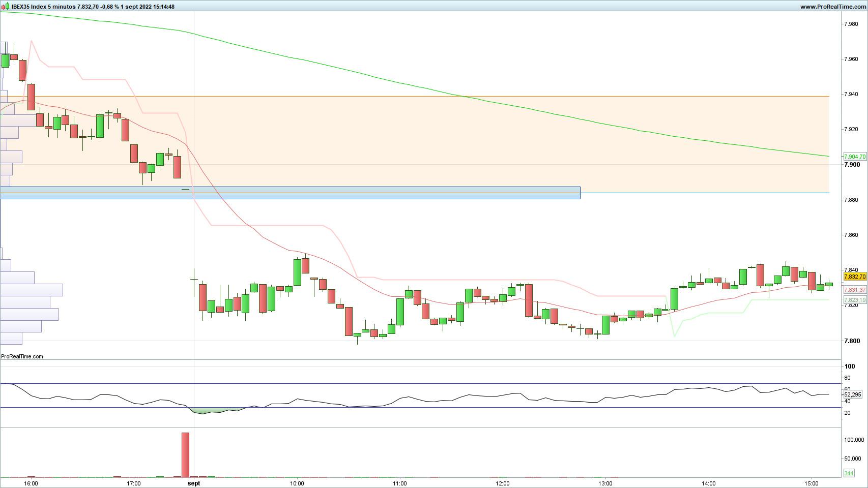The image size is (868, 488).
Task: Click the 50.000 volume scale label
Action: [852, 459]
